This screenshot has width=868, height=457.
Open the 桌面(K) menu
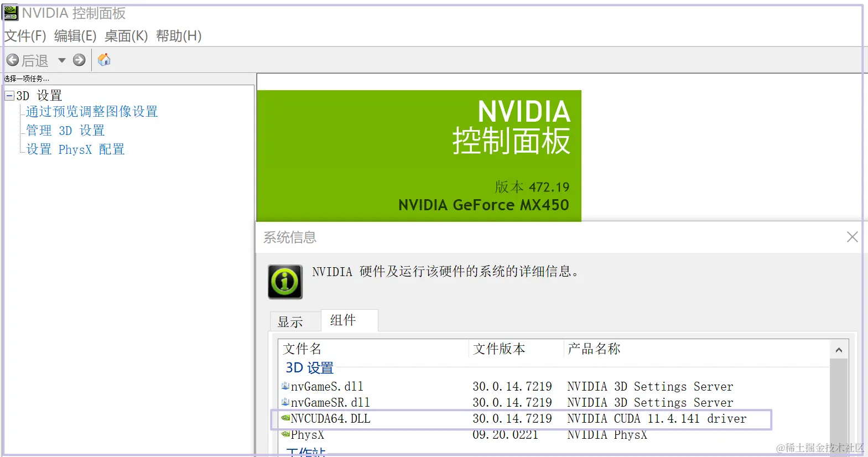(x=126, y=36)
